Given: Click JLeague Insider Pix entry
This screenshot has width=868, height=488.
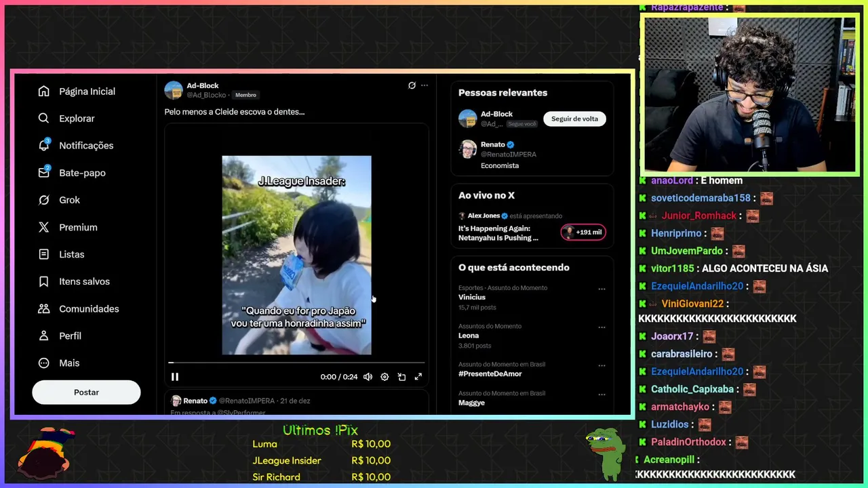Looking at the screenshot, I should (x=321, y=460).
